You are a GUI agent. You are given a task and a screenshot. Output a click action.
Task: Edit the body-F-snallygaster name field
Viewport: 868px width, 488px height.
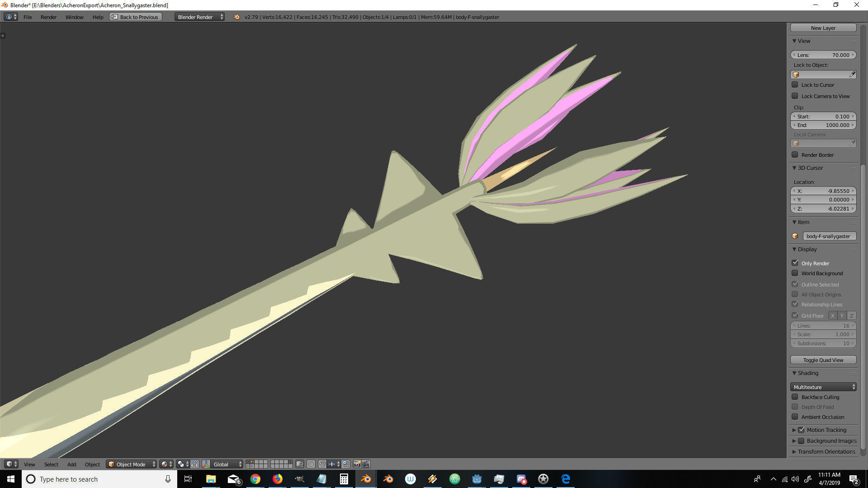click(830, 236)
